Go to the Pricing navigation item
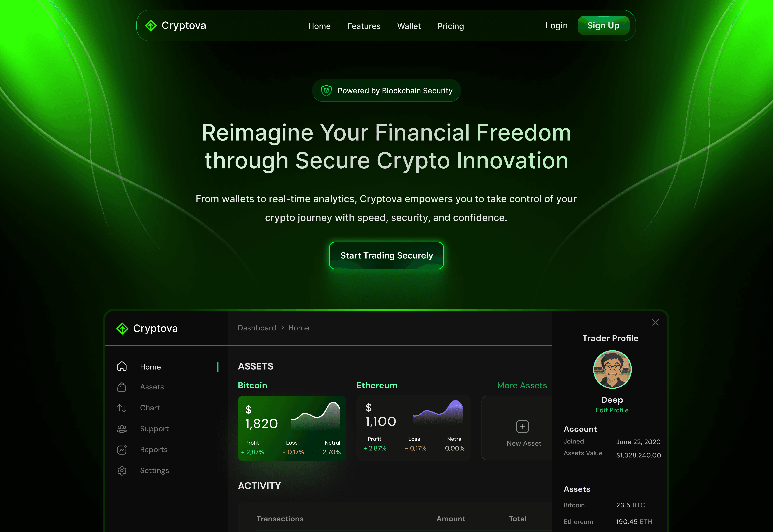The height and width of the screenshot is (532, 773). coord(450,26)
